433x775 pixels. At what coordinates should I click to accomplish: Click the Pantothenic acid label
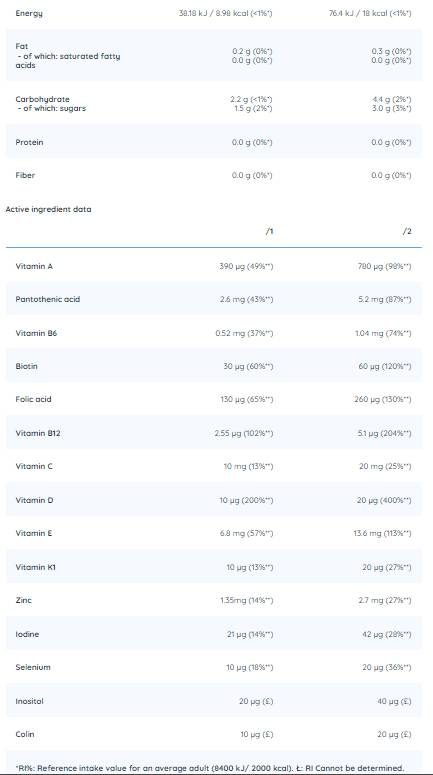click(x=47, y=299)
